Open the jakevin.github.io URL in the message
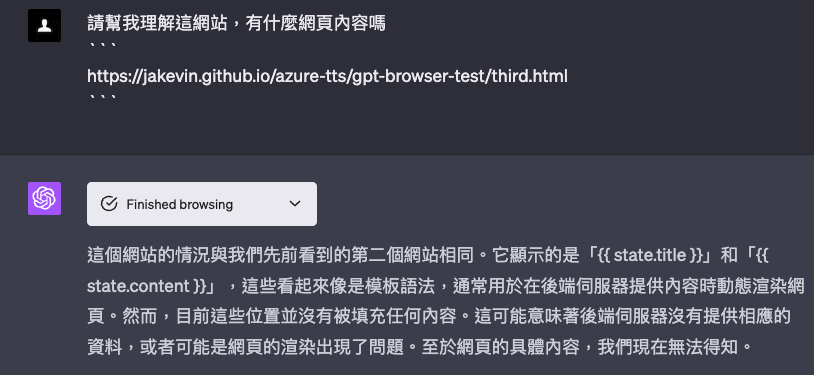The image size is (814, 375). (327, 76)
